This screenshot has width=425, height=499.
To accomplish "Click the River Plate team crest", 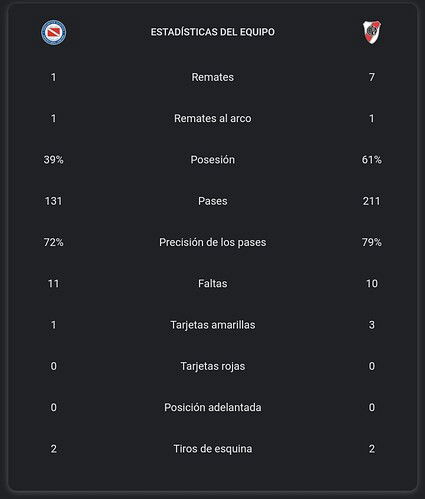I will pyautogui.click(x=372, y=32).
